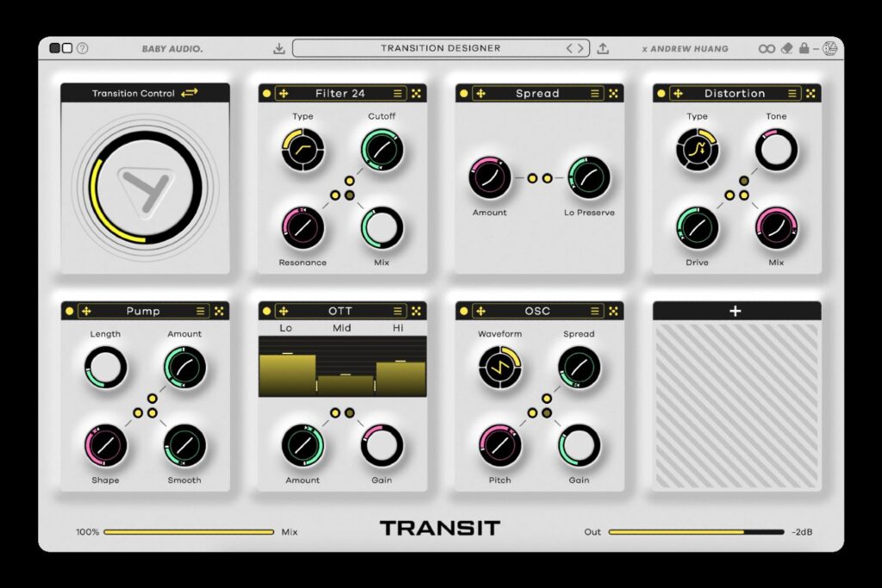The height and width of the screenshot is (588, 882).
Task: Click the OTT Hi band bar
Action: [401, 378]
